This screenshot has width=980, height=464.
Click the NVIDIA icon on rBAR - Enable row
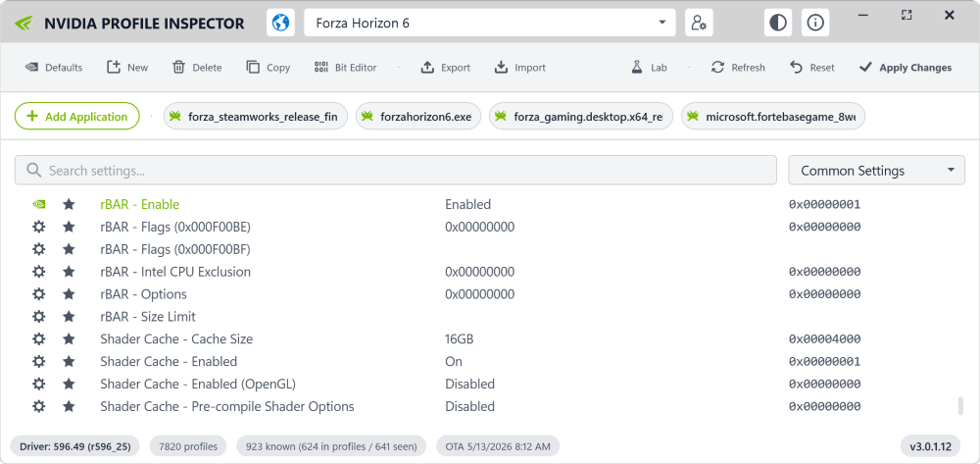point(39,204)
